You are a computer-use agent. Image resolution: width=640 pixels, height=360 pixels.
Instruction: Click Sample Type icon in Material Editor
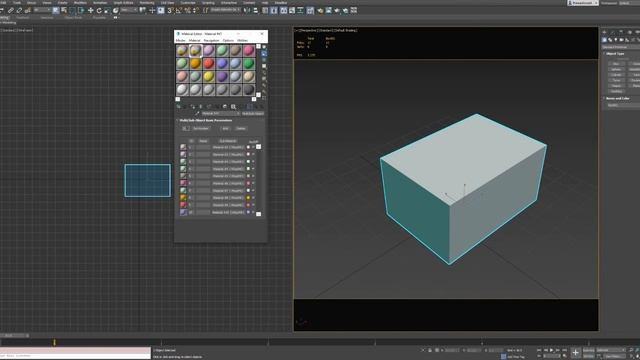[x=264, y=47]
